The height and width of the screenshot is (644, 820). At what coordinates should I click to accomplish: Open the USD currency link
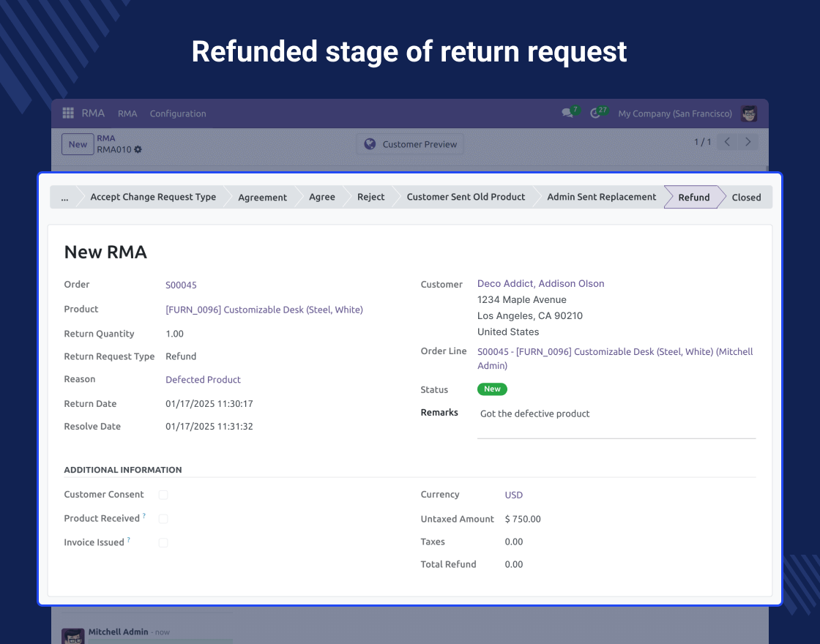[x=513, y=495]
